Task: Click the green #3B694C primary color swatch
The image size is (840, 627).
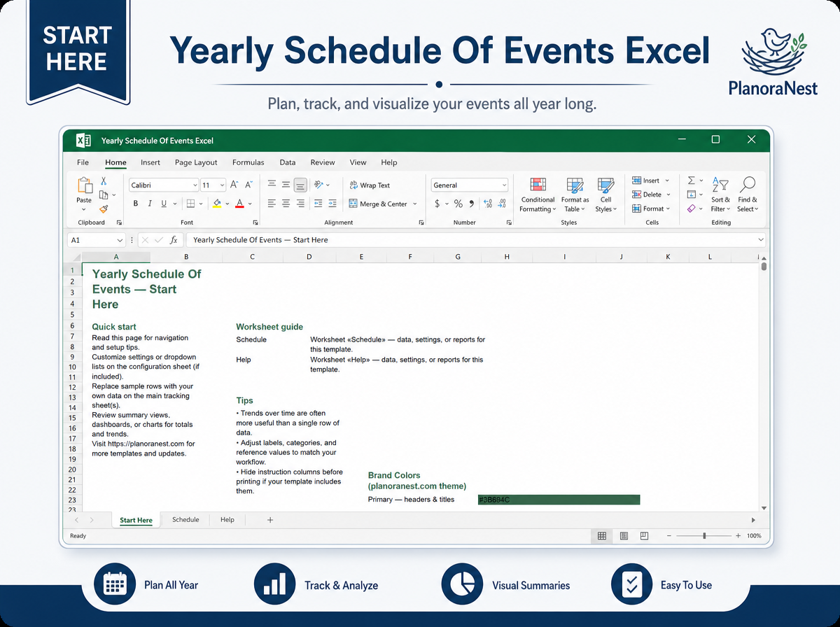Action: 559,500
